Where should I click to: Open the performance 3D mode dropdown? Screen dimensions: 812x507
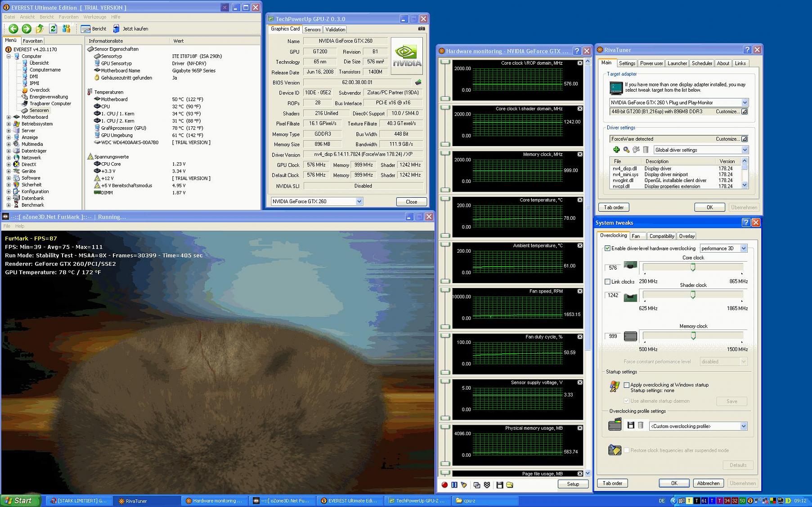pyautogui.click(x=743, y=248)
